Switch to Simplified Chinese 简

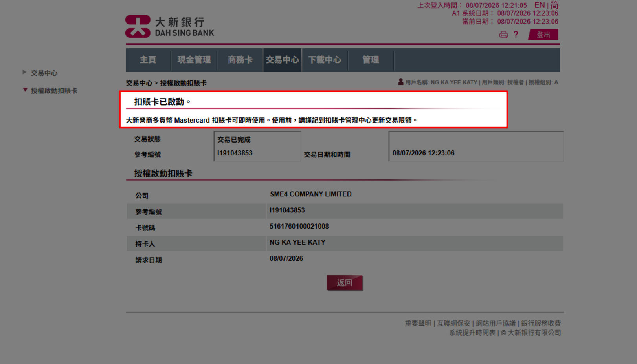click(x=554, y=5)
